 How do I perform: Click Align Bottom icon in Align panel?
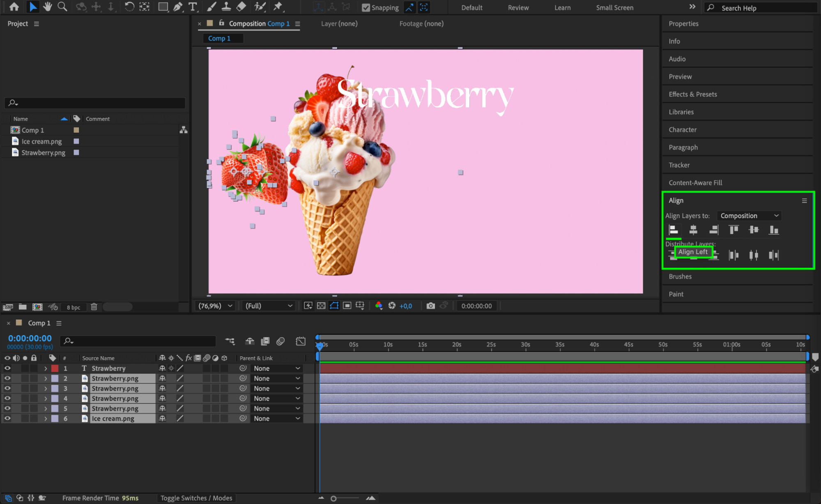774,230
